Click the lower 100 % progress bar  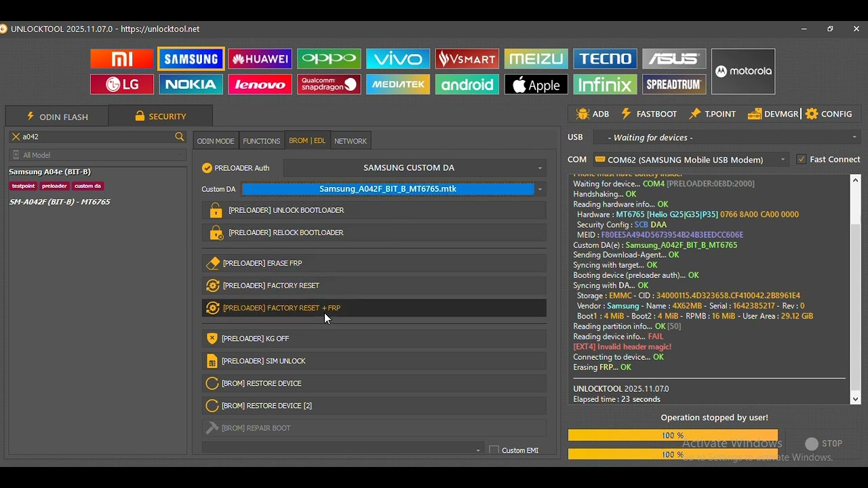tap(673, 455)
